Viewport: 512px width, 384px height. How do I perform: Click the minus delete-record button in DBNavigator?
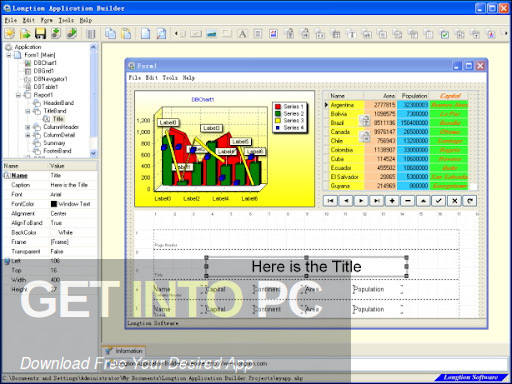coord(408,201)
